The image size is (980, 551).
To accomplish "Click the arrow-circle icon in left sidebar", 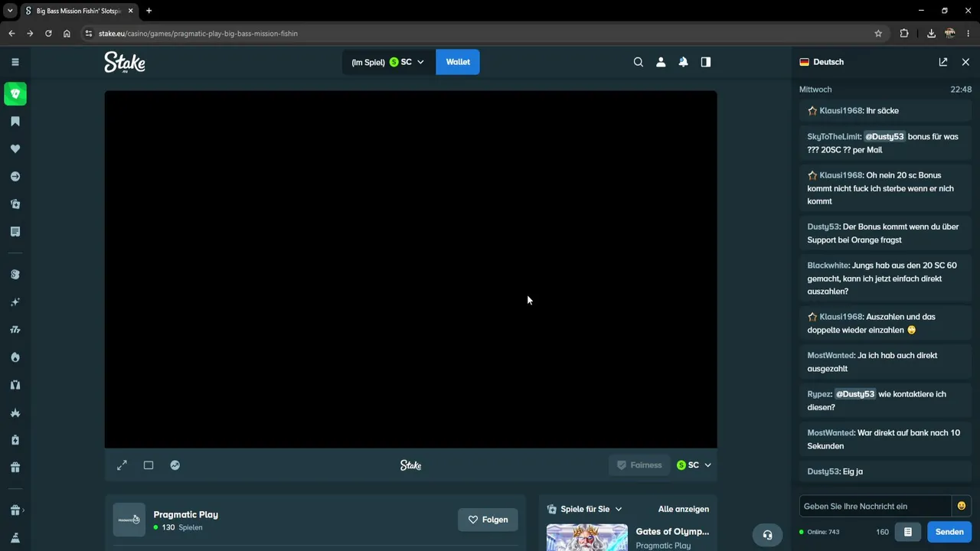I will coord(15,177).
